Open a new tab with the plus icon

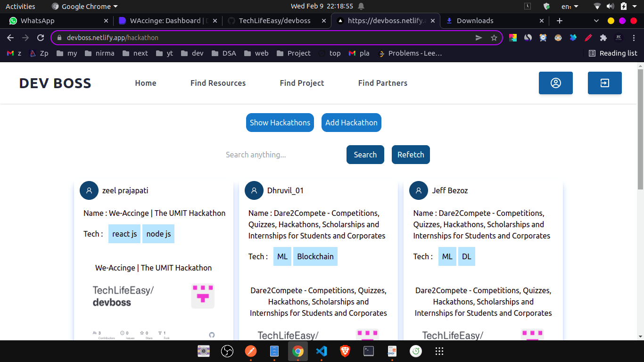pos(560,21)
